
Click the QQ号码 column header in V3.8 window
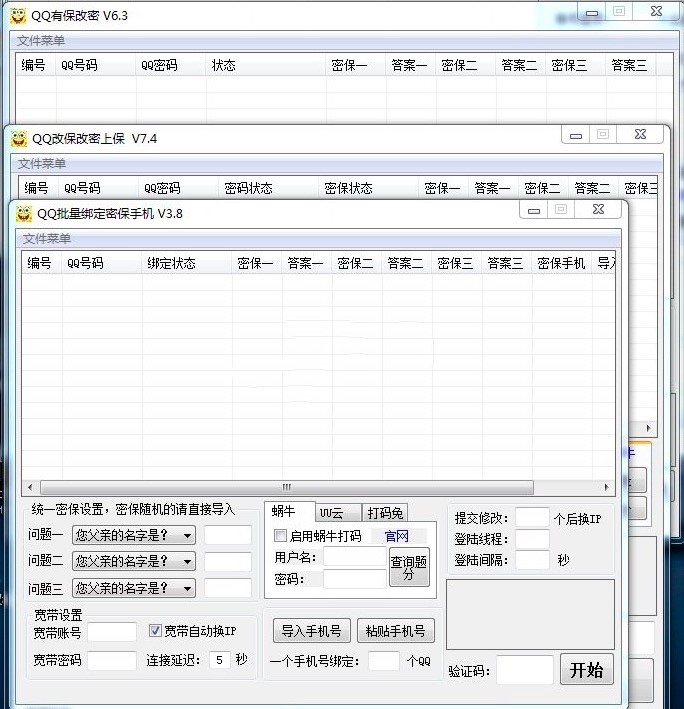click(x=101, y=263)
